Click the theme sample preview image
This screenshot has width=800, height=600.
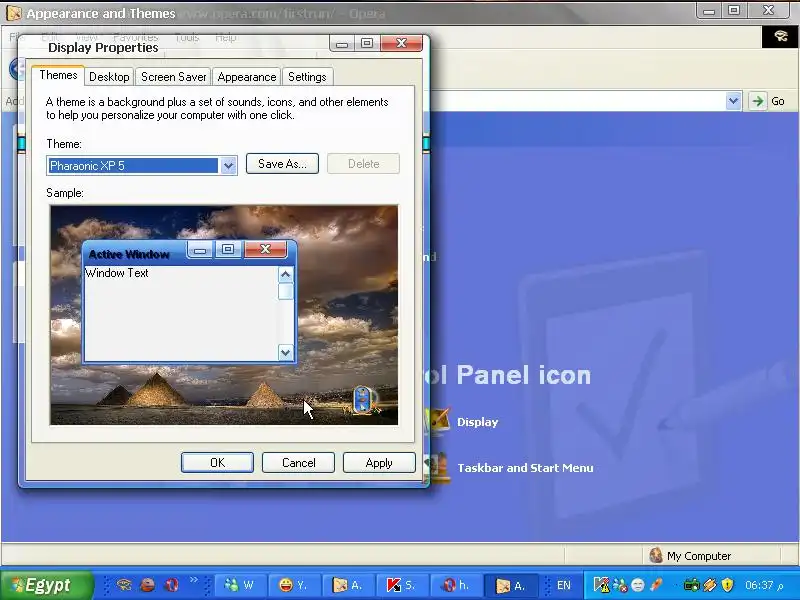224,315
